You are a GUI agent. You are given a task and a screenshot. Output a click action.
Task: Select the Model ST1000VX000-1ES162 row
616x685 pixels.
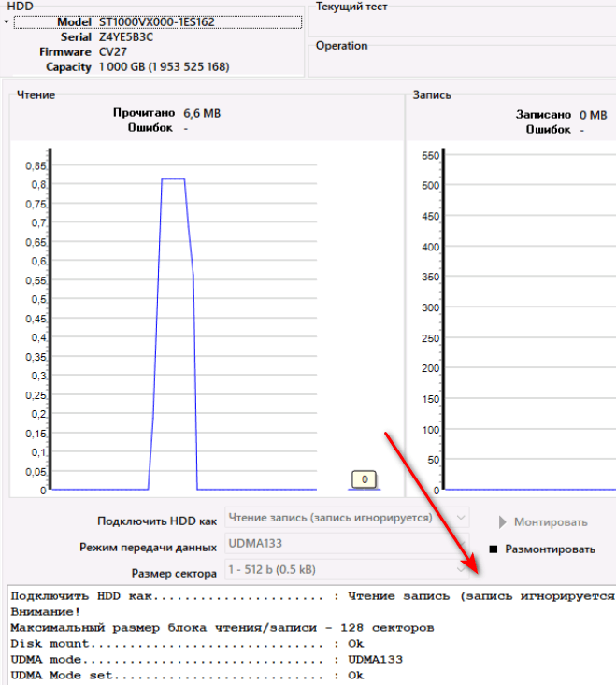pos(158,21)
